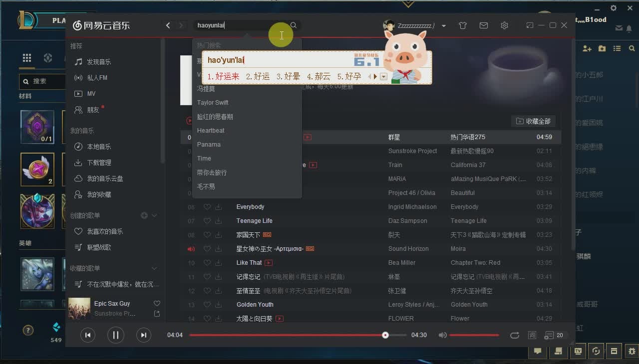Select hot search suggestion 带你去旅行
The image size is (639, 364).
pos(212,173)
